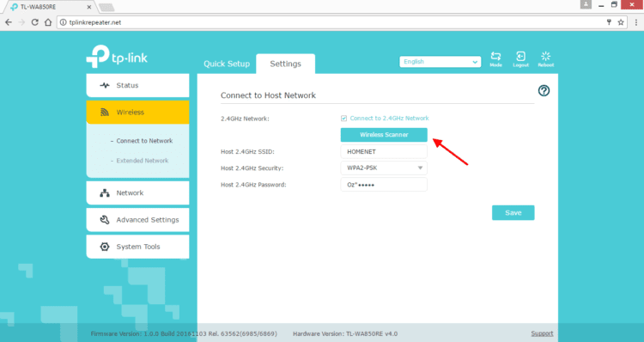Screen dimensions: 644x342
Task: Toggle Connect to 2.4GHz Network checkbox
Action: coord(343,119)
